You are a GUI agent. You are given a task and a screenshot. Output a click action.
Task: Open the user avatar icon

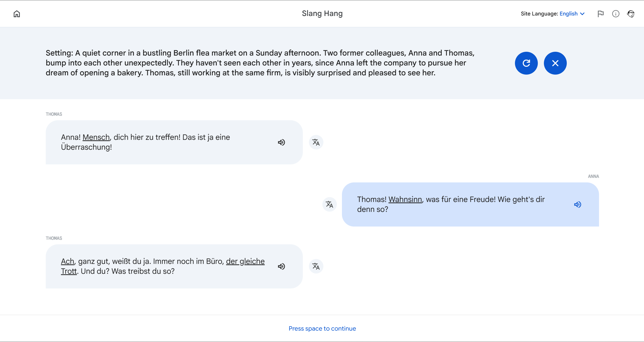click(x=631, y=14)
